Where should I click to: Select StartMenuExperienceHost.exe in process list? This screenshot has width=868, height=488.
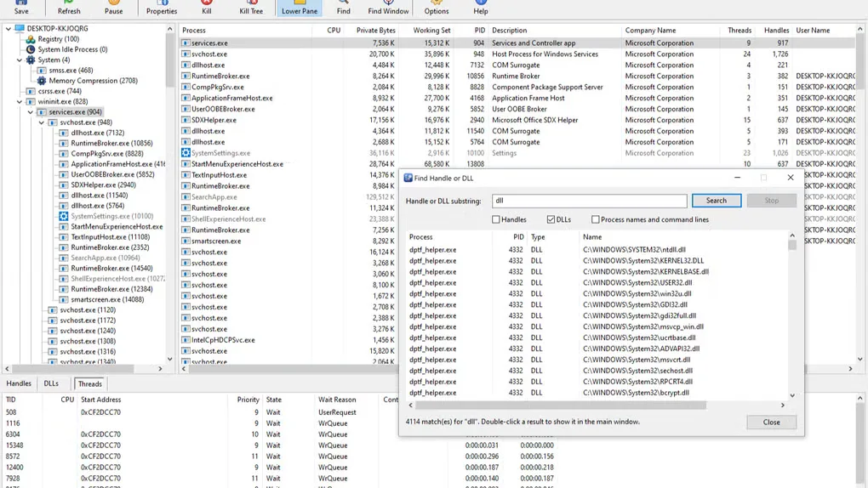point(237,164)
